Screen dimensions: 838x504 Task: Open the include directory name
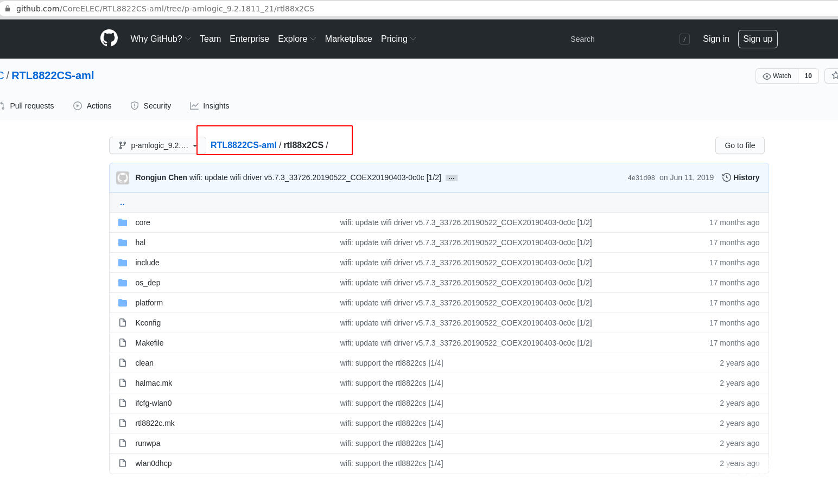pos(147,263)
